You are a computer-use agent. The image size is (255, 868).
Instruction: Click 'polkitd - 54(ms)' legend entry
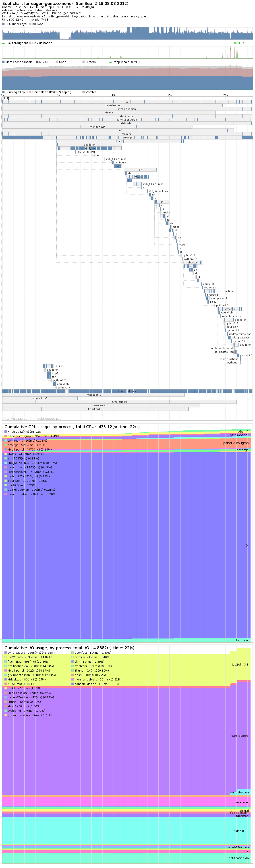point(23,689)
